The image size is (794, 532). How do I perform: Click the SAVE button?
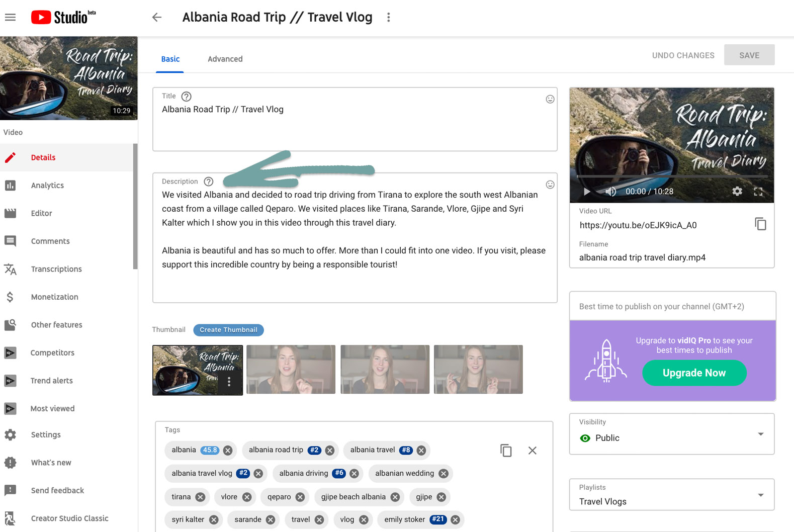[749, 55]
